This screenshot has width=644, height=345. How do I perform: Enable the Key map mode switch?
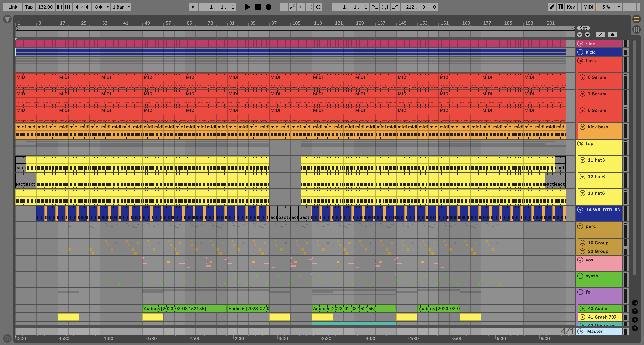coord(571,7)
